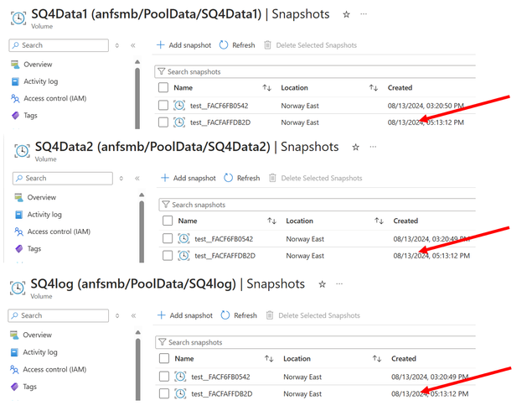This screenshot has height=416, width=532.
Task: Sort SQ4log snapshots by Location arrows
Action: click(377, 359)
